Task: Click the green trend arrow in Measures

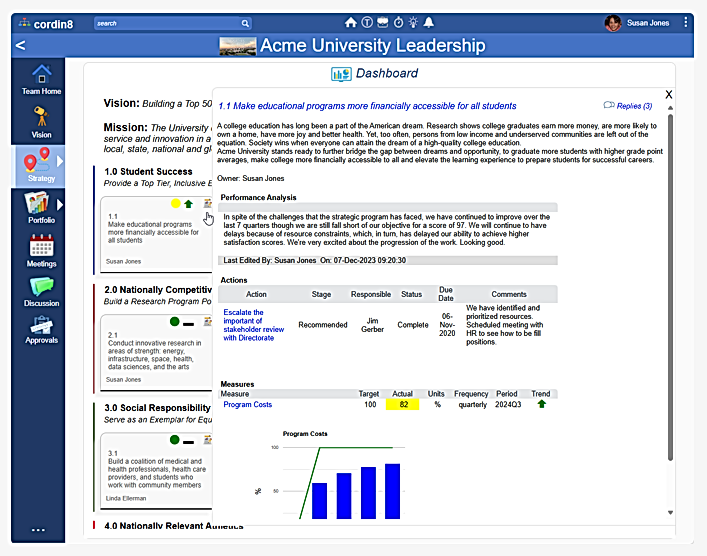Action: tap(542, 404)
